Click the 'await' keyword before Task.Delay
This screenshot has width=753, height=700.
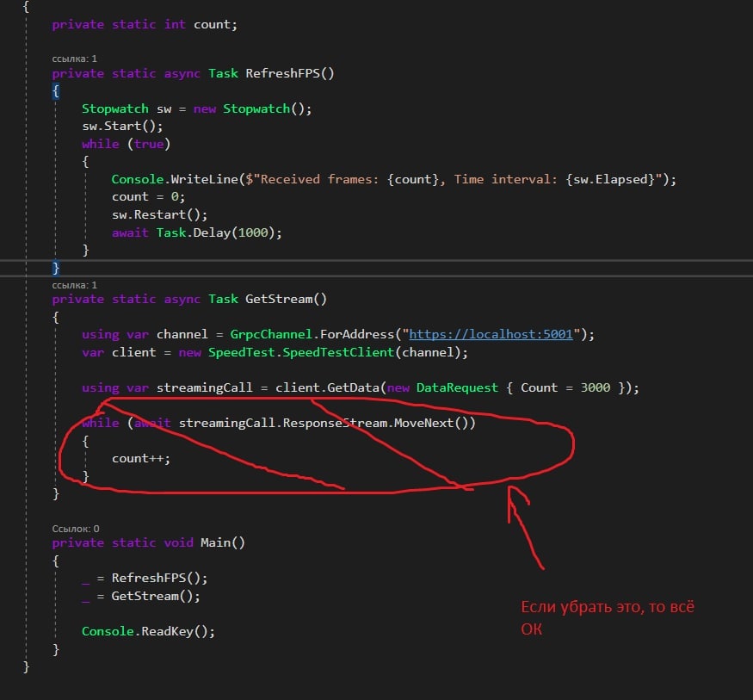tap(130, 232)
